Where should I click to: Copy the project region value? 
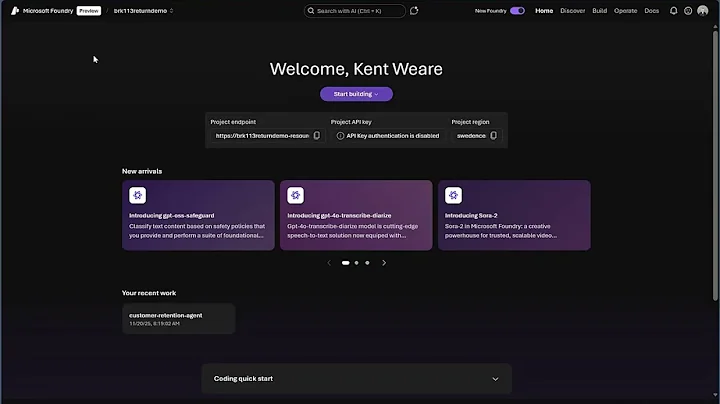click(x=493, y=135)
